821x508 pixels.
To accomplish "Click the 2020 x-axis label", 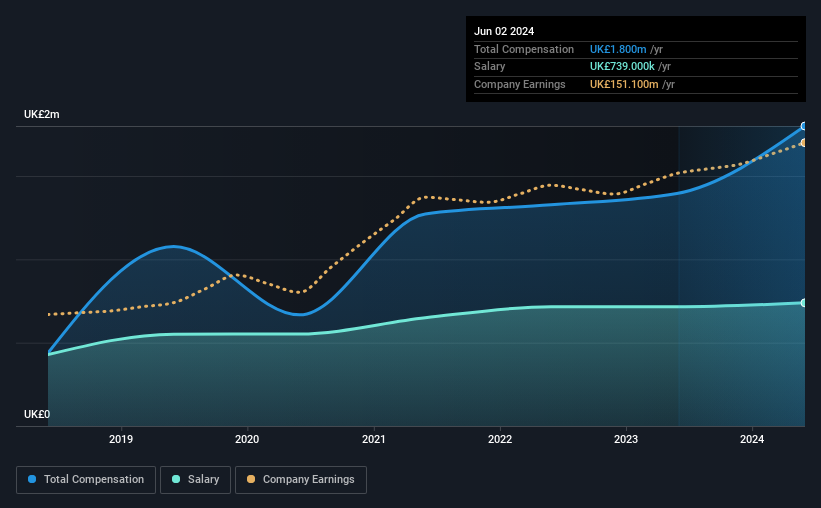I will point(247,439).
